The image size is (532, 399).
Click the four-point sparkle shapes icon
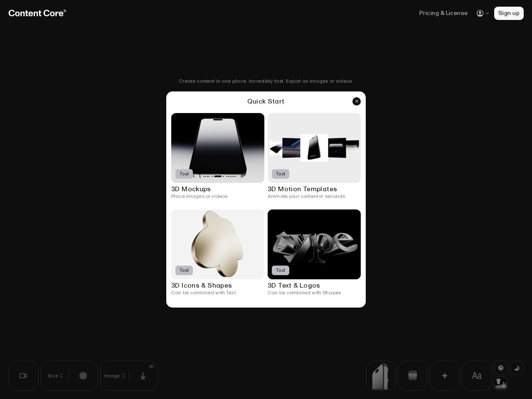point(445,376)
